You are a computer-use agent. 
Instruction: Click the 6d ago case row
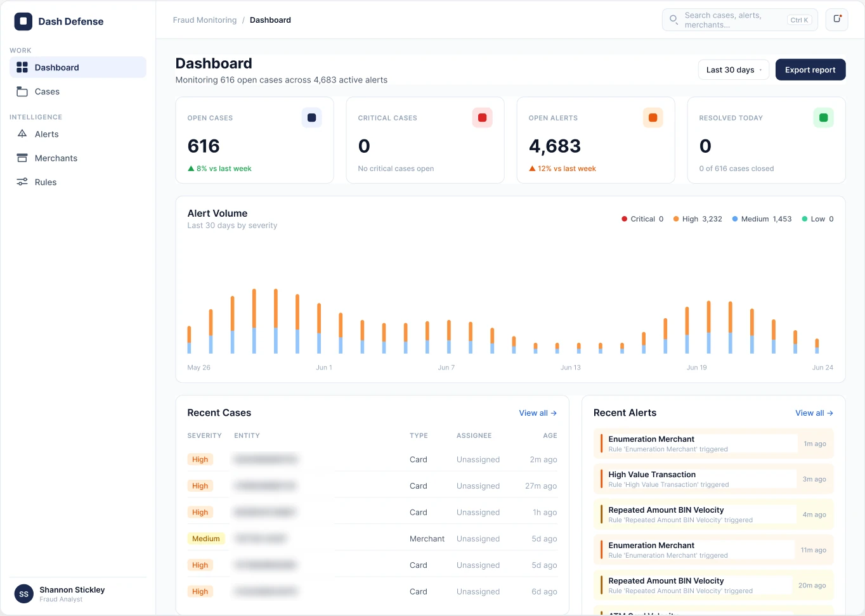pyautogui.click(x=372, y=591)
